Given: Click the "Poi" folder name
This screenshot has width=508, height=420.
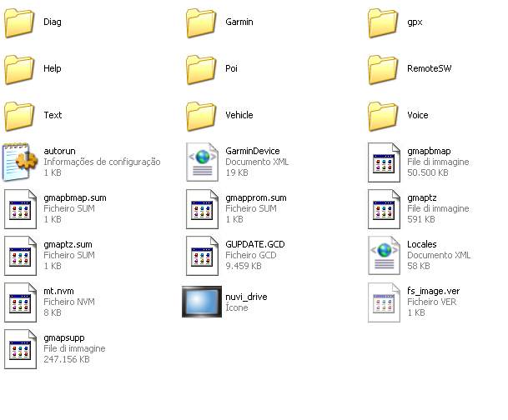Looking at the screenshot, I should 231,68.
